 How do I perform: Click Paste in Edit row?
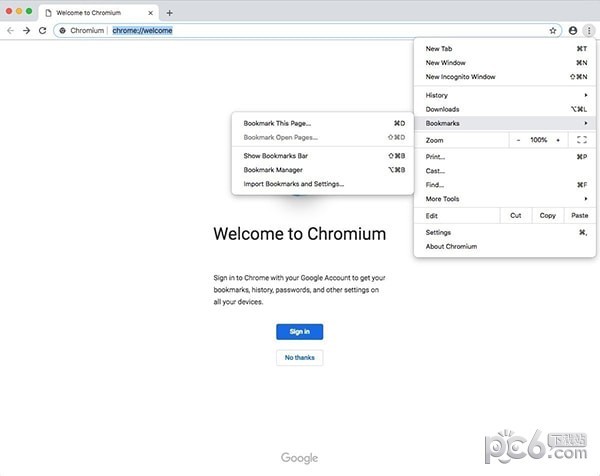[579, 216]
